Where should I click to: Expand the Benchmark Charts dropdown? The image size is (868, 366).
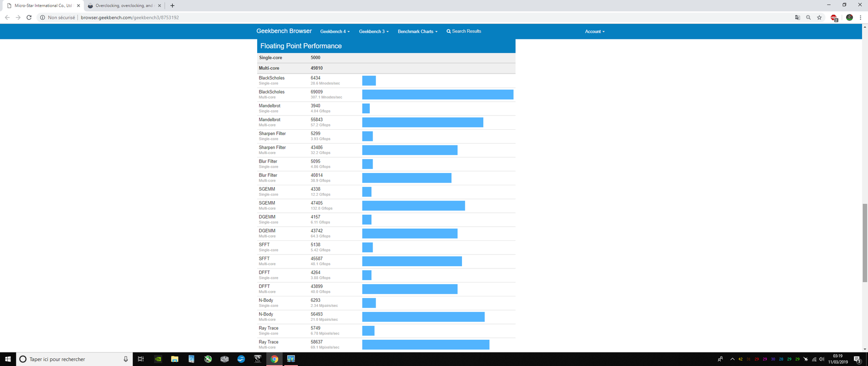pos(418,32)
